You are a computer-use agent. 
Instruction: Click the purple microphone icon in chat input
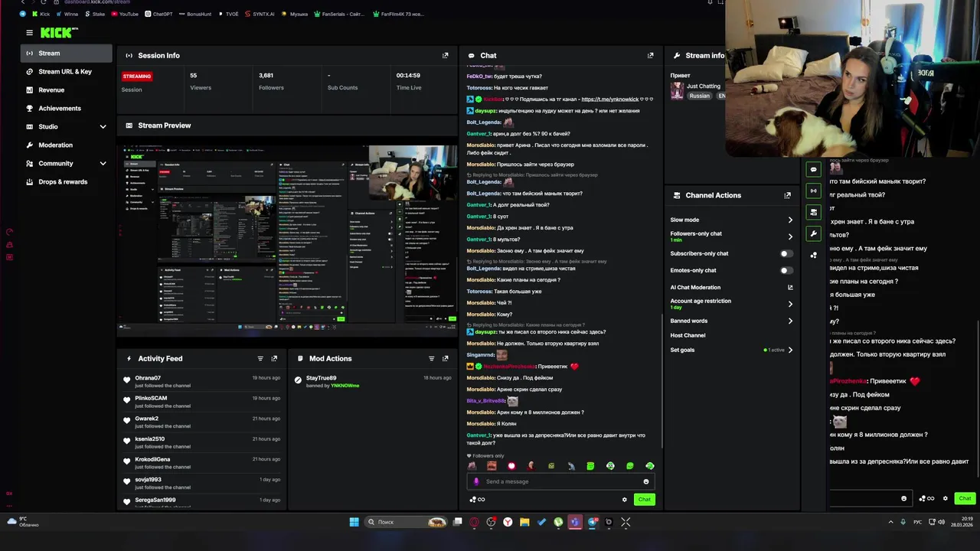[x=476, y=481]
